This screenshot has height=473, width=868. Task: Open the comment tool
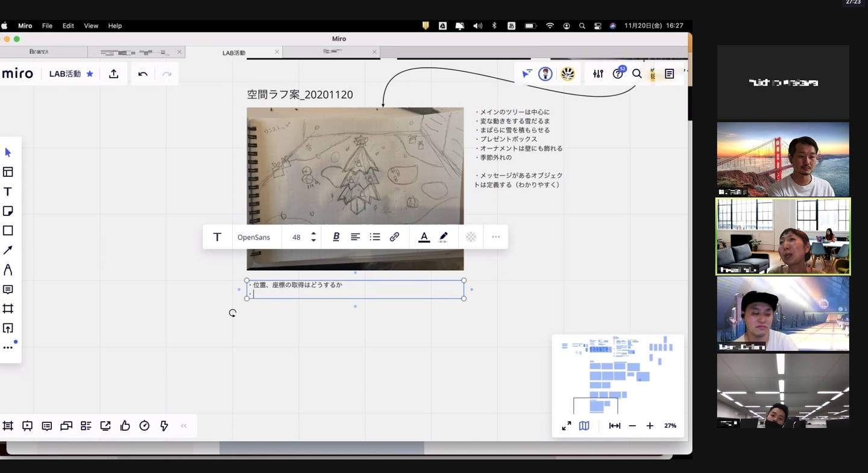coord(8,290)
